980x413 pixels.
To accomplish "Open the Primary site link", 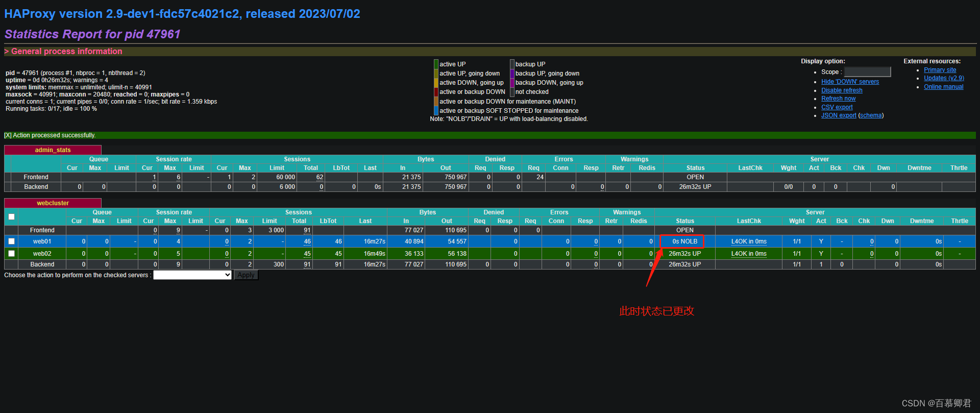I will point(940,70).
